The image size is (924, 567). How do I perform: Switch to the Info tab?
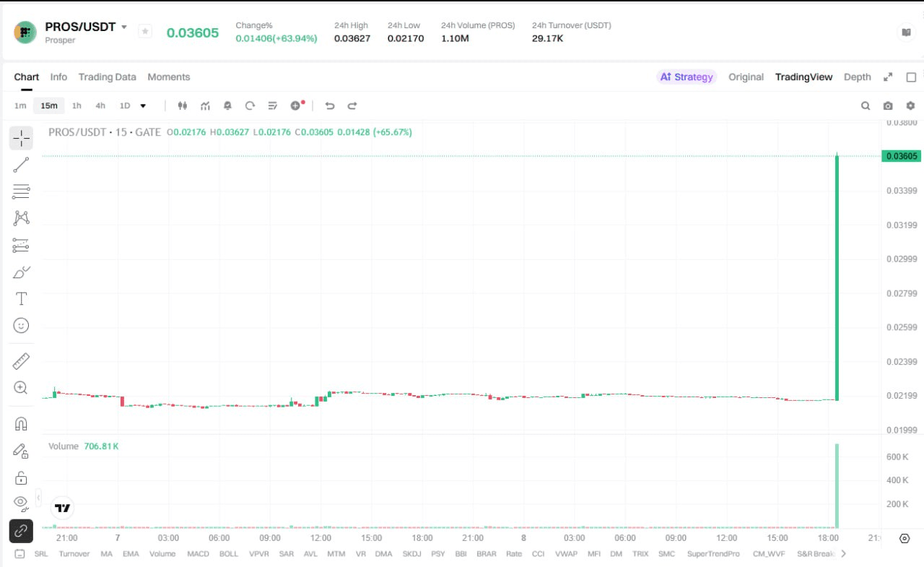(58, 77)
